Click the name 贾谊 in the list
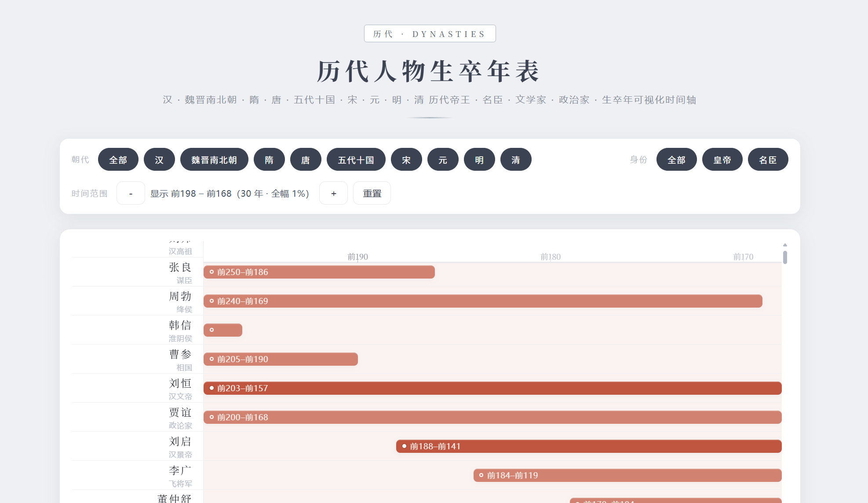The image size is (868, 503). (x=180, y=412)
